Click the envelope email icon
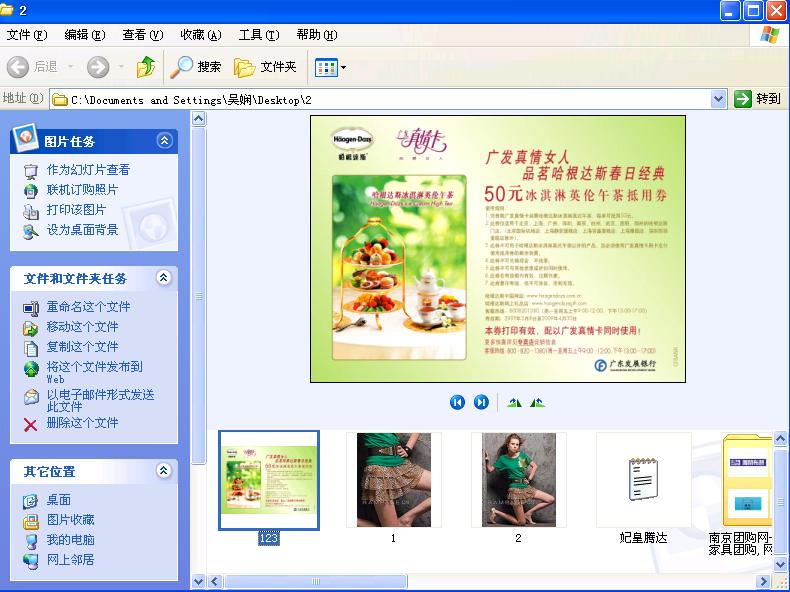The height and width of the screenshot is (592, 790). (x=31, y=397)
